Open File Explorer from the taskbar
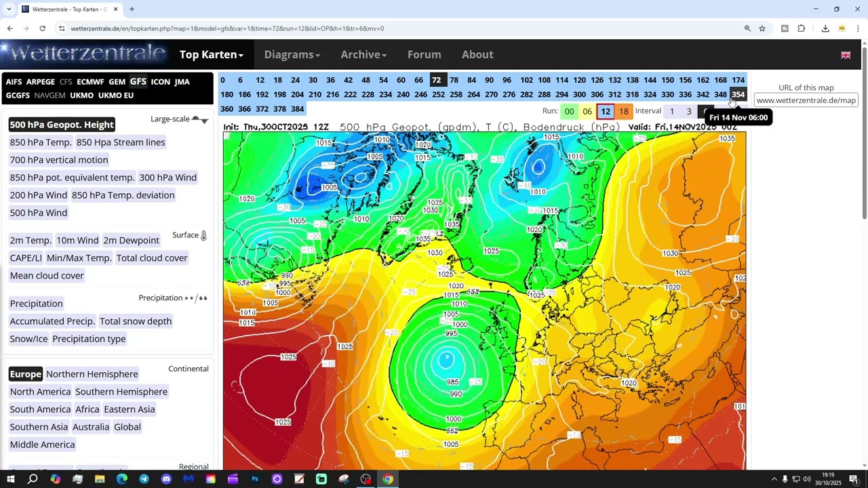The width and height of the screenshot is (868, 488). [x=100, y=479]
